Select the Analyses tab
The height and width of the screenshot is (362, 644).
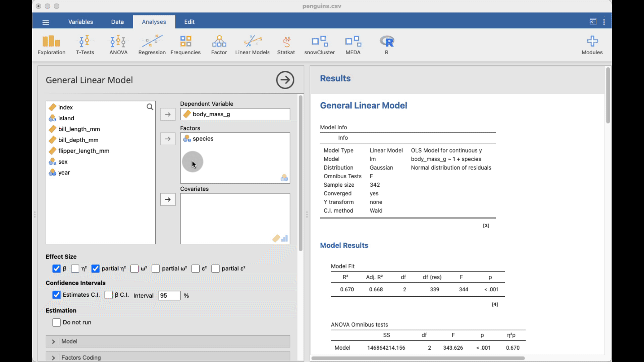(154, 22)
